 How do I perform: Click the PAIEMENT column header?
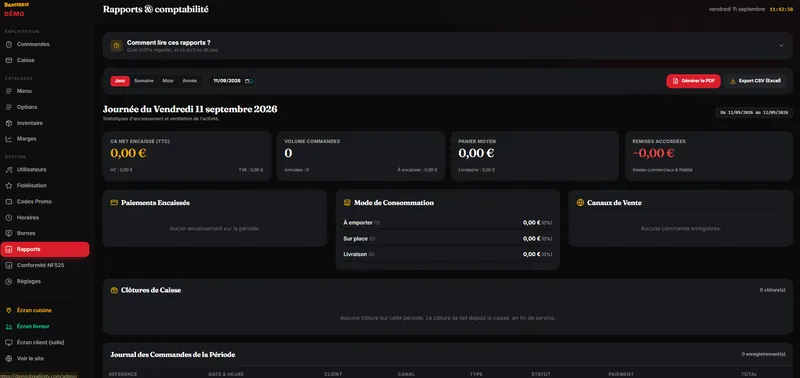point(621,374)
